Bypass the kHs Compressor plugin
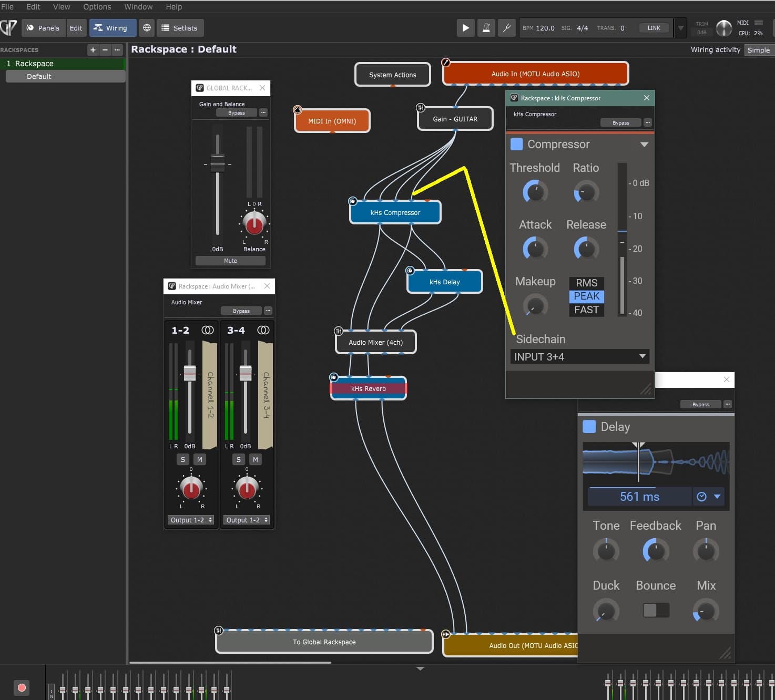Screen dimensions: 775x700 (x=621, y=122)
